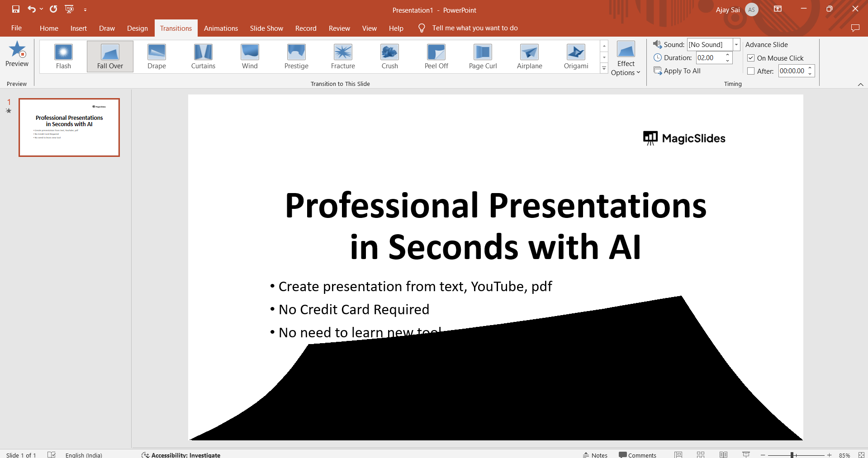Switch to Slide Sorter view
The height and width of the screenshot is (458, 868).
[701, 454]
